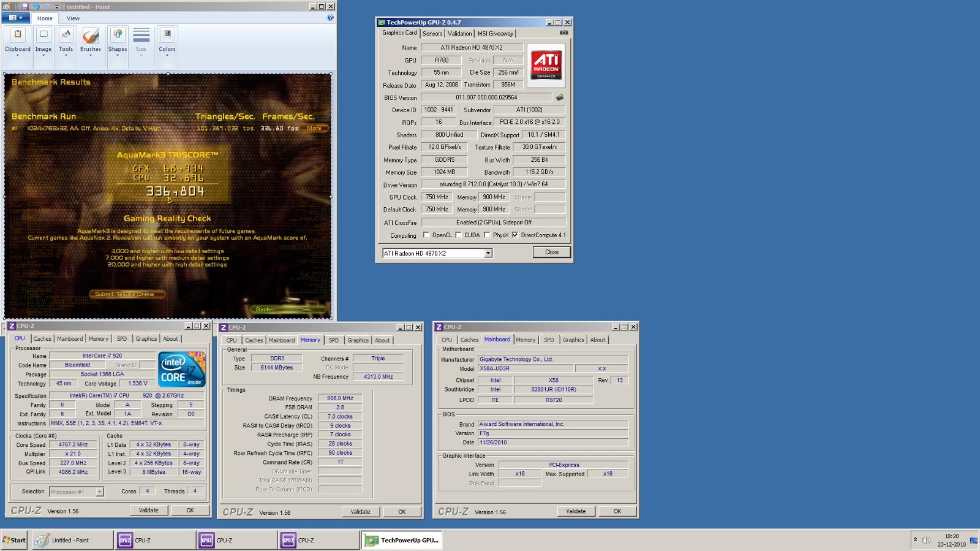The height and width of the screenshot is (551, 980).
Task: Click the GPU-Z title bar icon
Action: click(x=381, y=22)
